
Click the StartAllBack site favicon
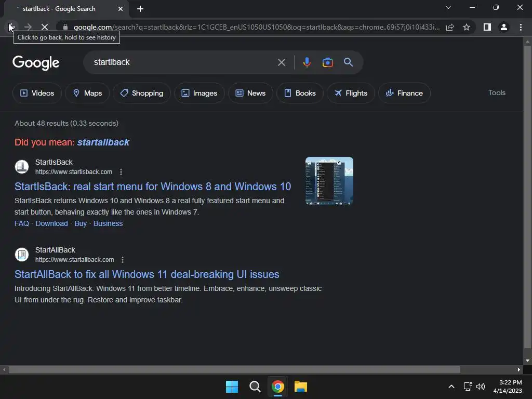click(22, 255)
